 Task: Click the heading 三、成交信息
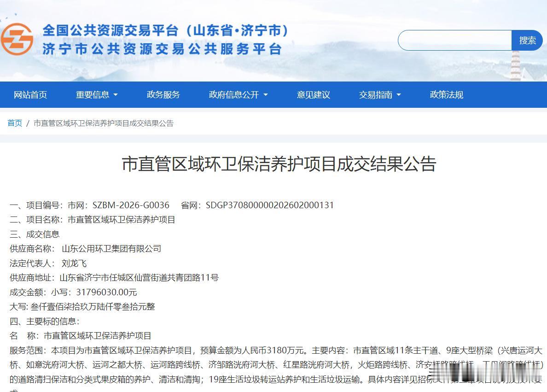tap(35, 234)
